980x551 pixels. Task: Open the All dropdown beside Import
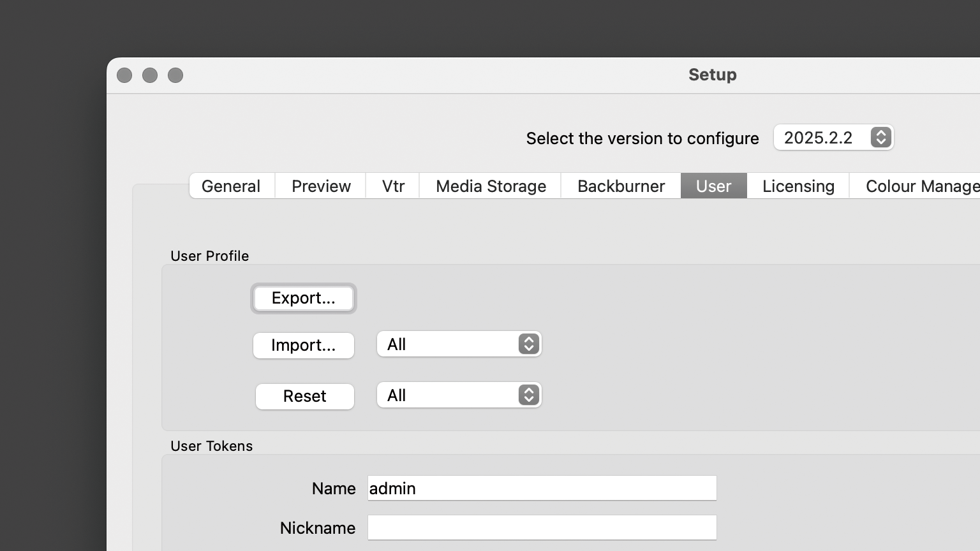pos(459,344)
